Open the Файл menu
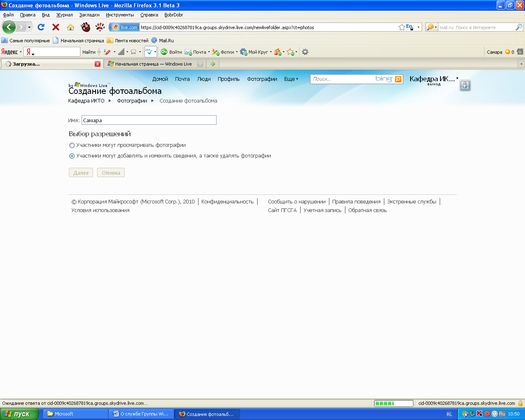Image resolution: width=525 pixels, height=420 pixels. click(8, 15)
